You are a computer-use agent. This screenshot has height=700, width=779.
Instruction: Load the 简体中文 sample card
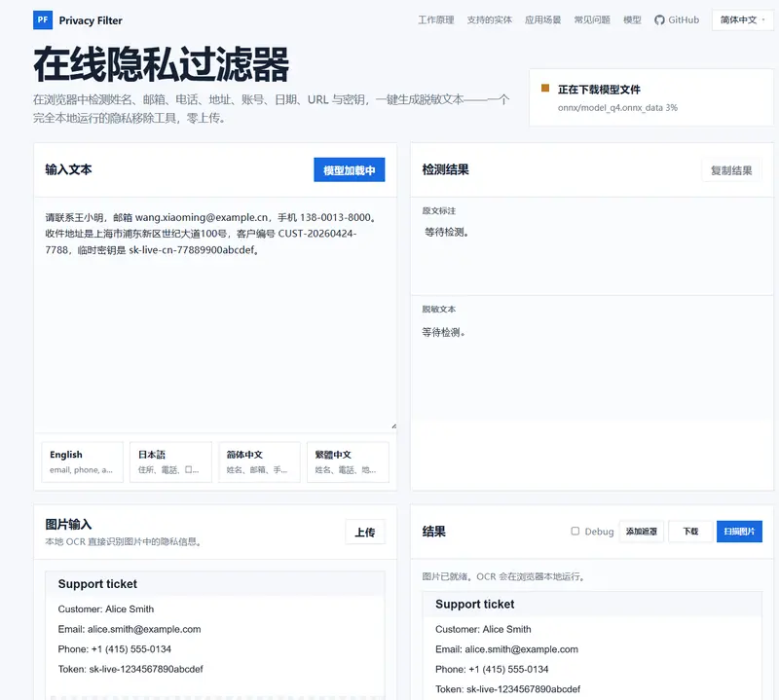[259, 462]
